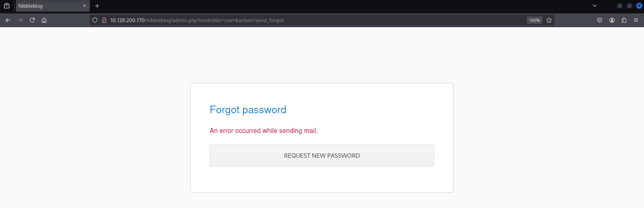Image resolution: width=644 pixels, height=208 pixels.
Task: Click REQUEST NEW PASSWORD button
Action: 322,155
